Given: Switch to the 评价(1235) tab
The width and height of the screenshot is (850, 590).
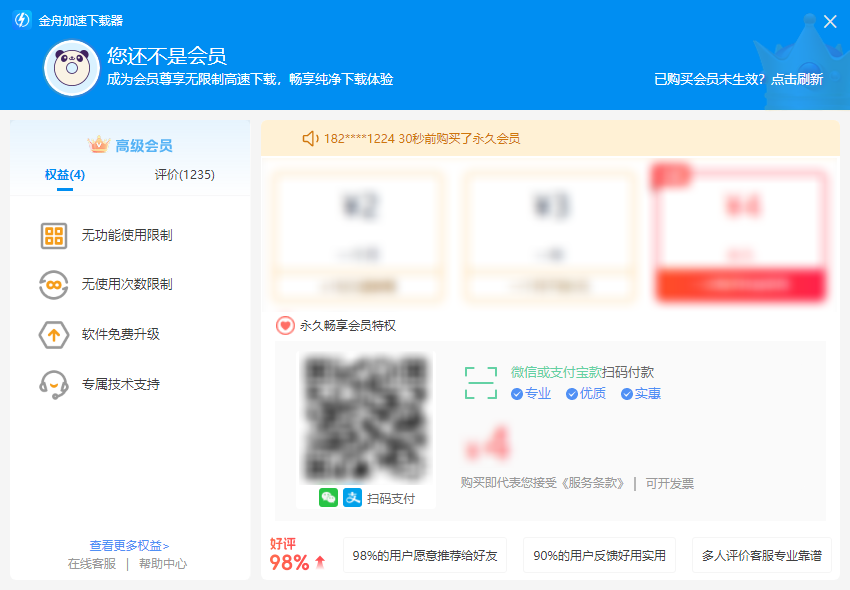Looking at the screenshot, I should [x=184, y=175].
